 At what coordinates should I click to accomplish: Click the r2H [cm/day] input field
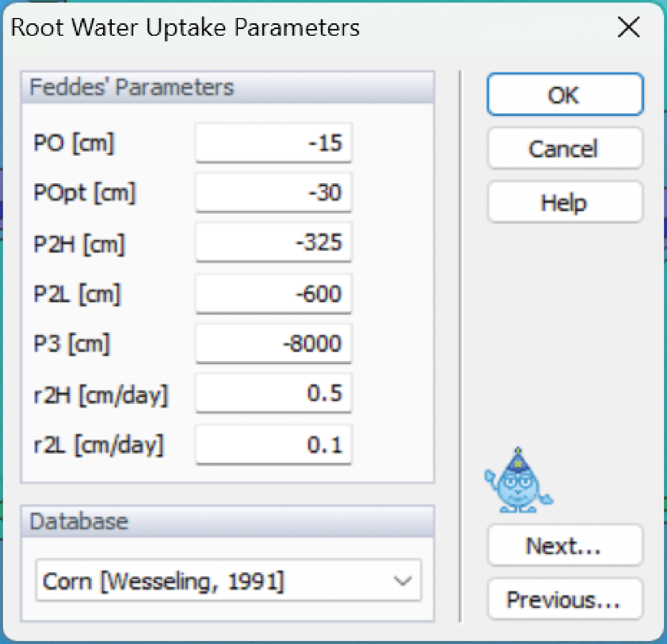274,393
